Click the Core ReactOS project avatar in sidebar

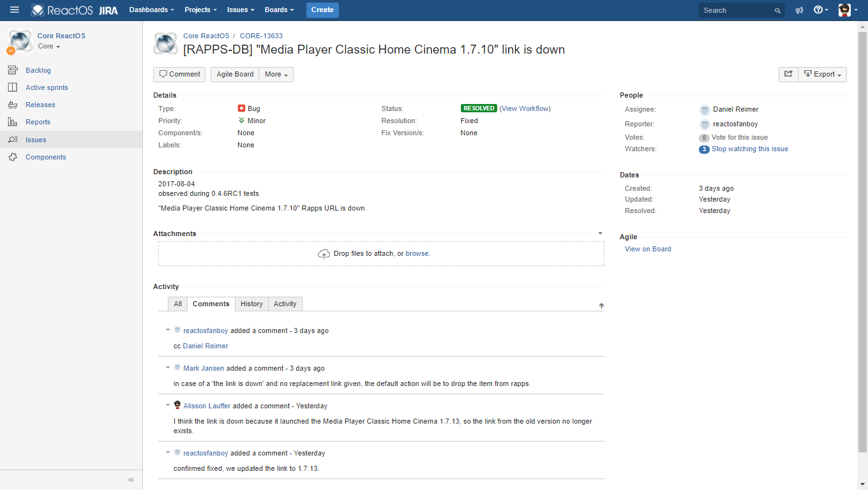20,41
